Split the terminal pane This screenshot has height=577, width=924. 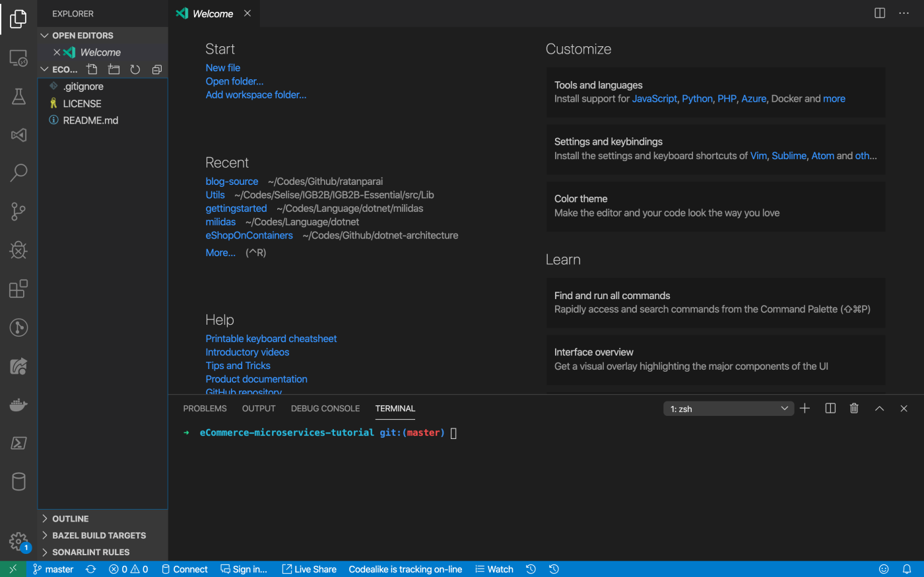coord(830,408)
